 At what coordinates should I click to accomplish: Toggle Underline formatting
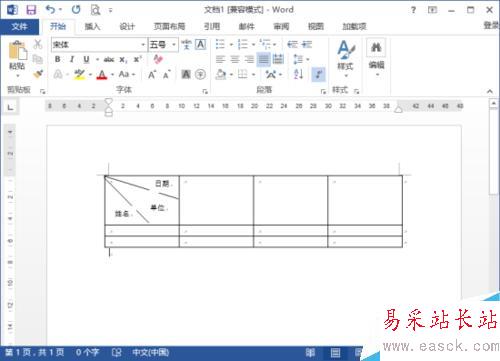pyautogui.click(x=86, y=59)
